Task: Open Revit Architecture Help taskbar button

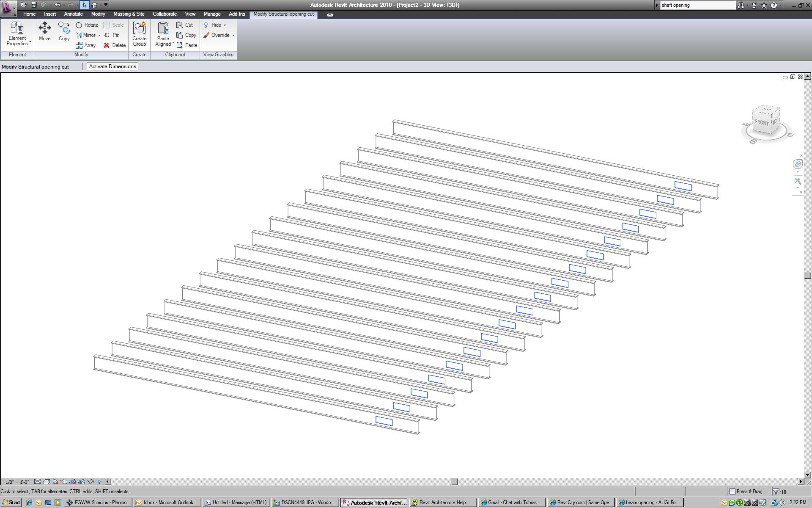Action: [442, 502]
